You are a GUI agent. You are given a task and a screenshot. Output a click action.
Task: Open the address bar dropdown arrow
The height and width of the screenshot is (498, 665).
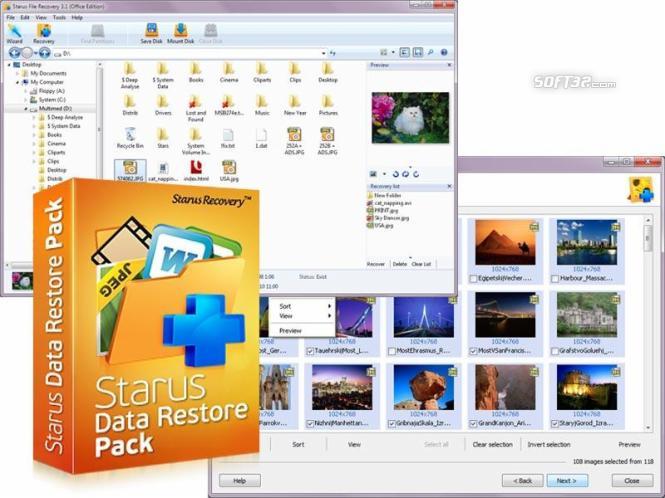click(324, 53)
